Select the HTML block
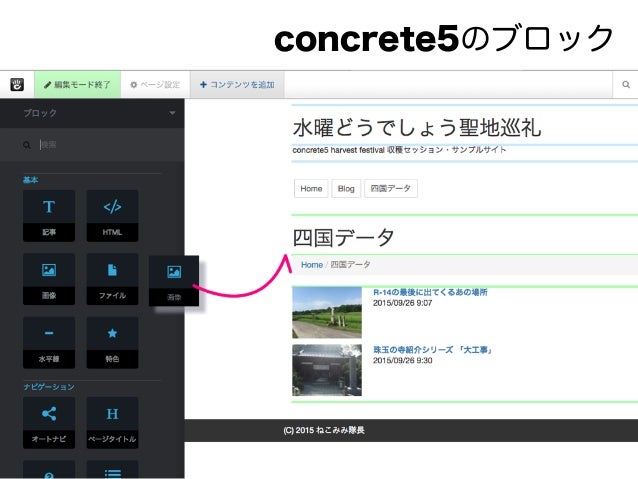Screen dimensions: 638x479 point(112,216)
